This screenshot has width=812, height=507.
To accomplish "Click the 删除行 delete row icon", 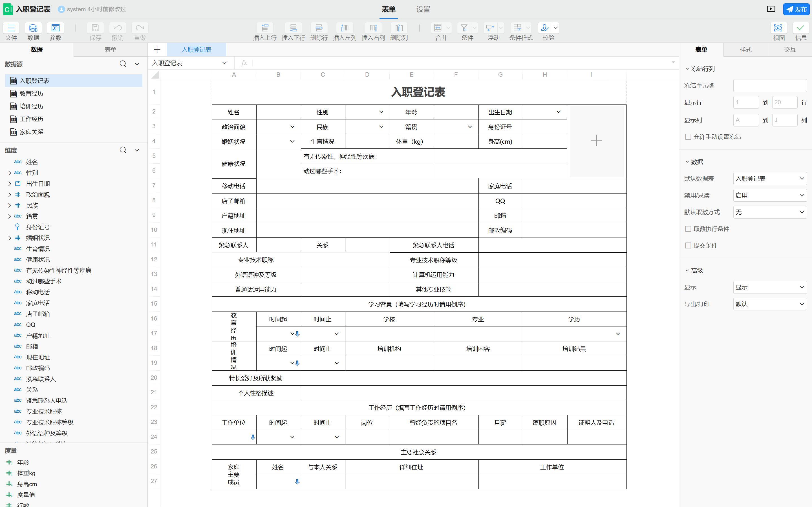I will 319,28.
